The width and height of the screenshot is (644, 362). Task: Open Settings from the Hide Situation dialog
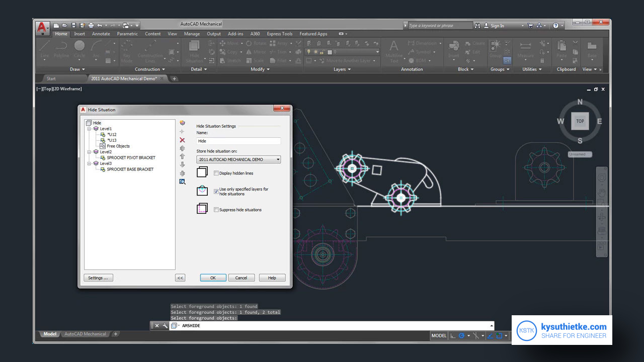pos(98,278)
